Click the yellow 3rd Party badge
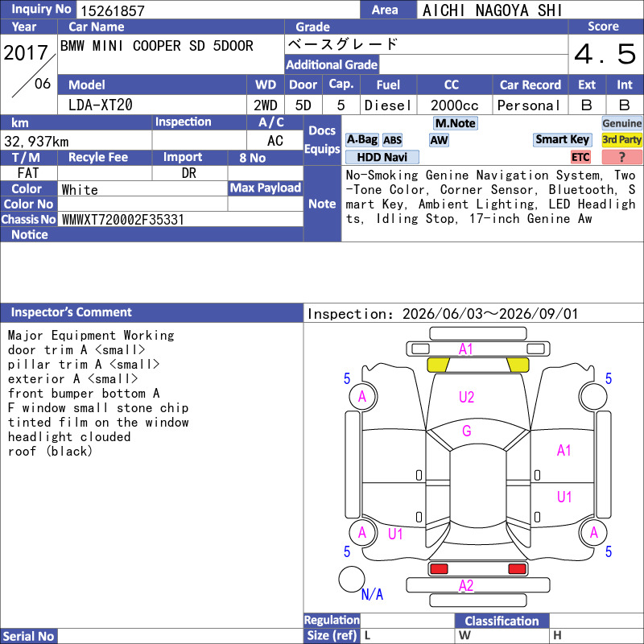 621,139
